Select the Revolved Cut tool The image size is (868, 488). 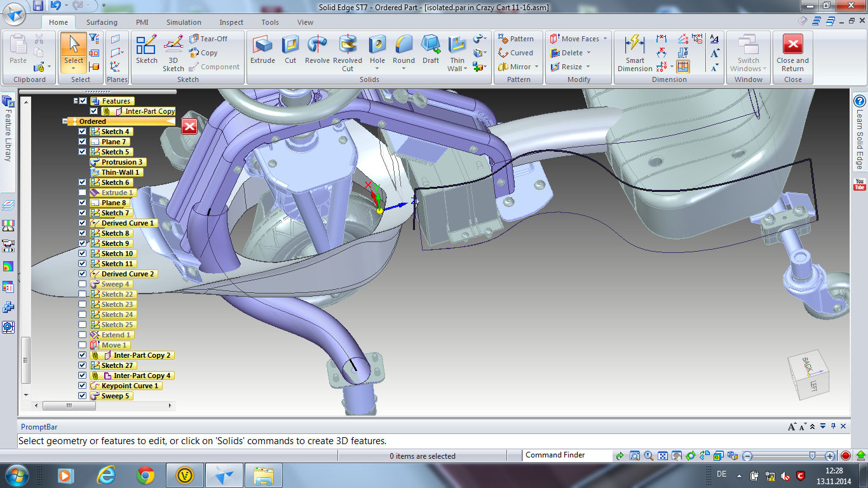pyautogui.click(x=348, y=53)
